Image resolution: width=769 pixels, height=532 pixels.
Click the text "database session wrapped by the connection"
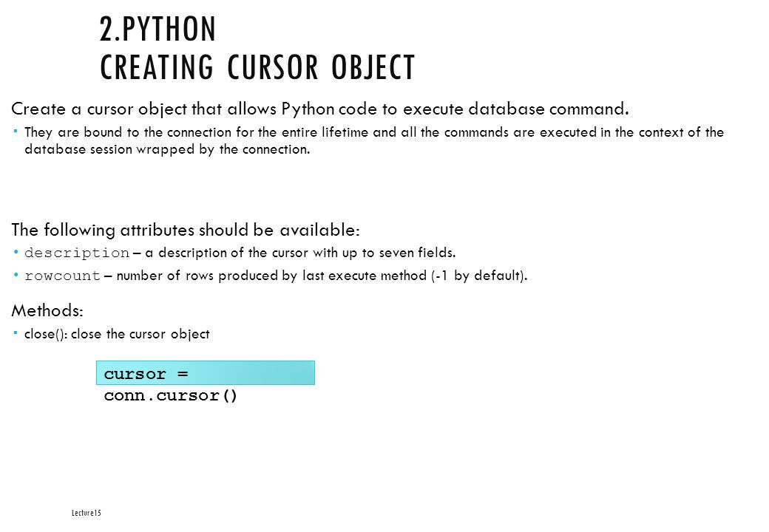tap(167, 149)
